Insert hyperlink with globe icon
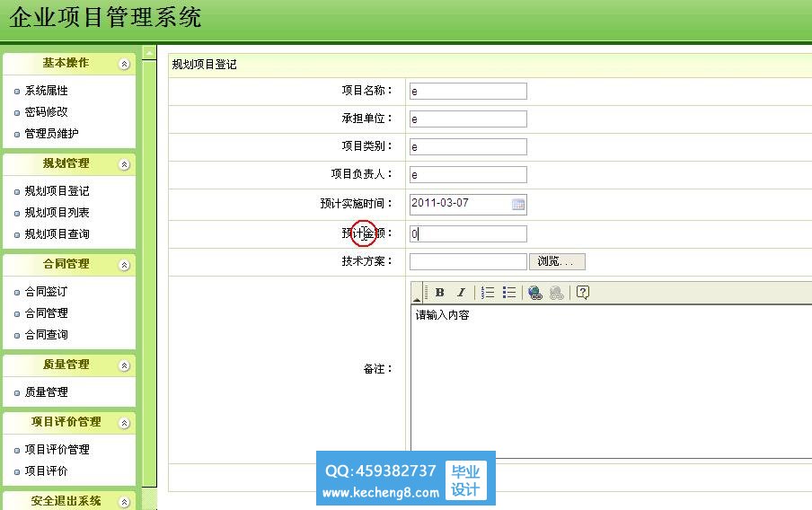Screen dimensions: 812x510 click(x=535, y=293)
